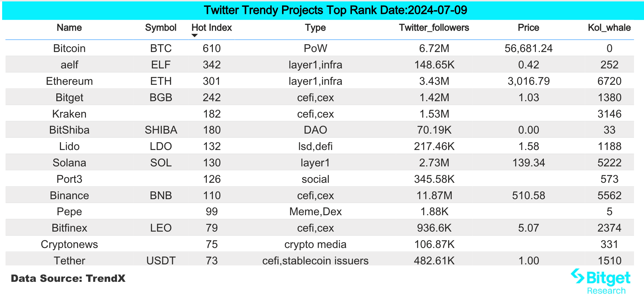Viewport: 644px width, 300px height.
Task: Click the Symbol column header
Action: coord(160,28)
